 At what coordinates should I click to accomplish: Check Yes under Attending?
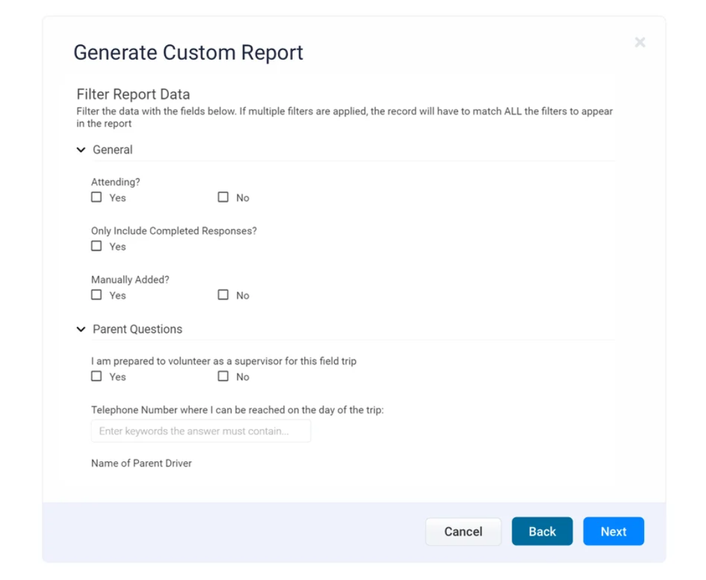click(x=97, y=197)
